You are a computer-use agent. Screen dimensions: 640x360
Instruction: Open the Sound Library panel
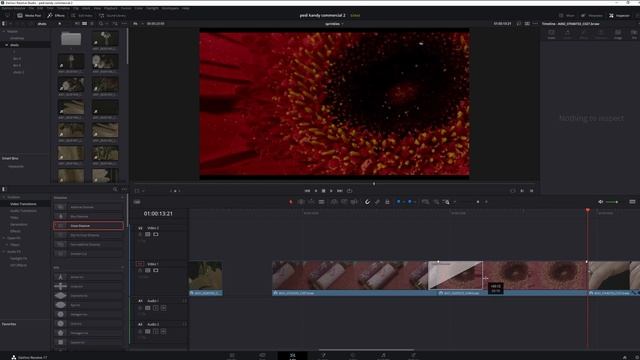coord(112,16)
